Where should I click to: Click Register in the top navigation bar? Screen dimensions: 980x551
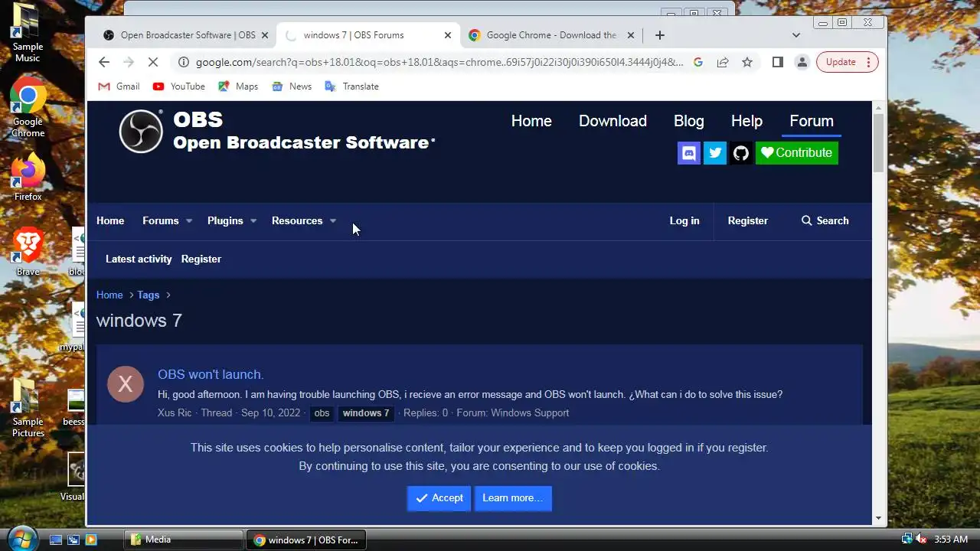pos(747,220)
